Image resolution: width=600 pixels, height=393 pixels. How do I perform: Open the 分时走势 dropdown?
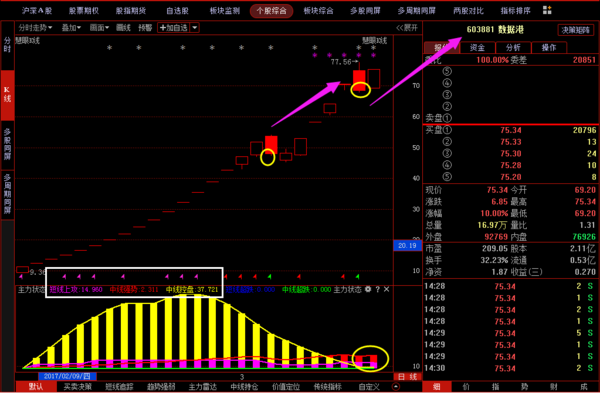pos(35,28)
